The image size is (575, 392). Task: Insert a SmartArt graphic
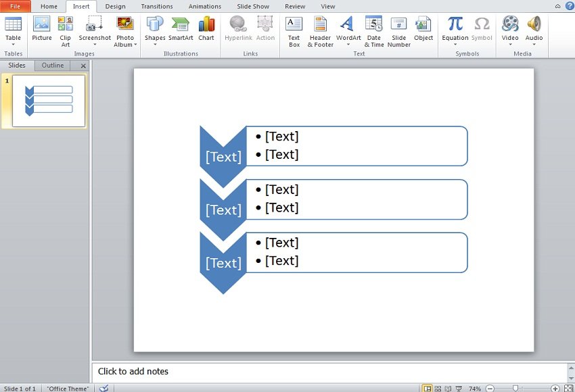[181, 29]
